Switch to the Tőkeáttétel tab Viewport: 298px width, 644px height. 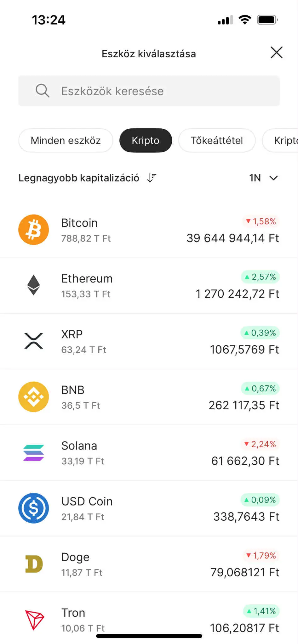[217, 140]
